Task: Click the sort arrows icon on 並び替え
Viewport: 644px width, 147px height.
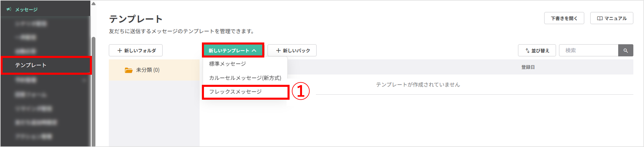Action: click(527, 51)
